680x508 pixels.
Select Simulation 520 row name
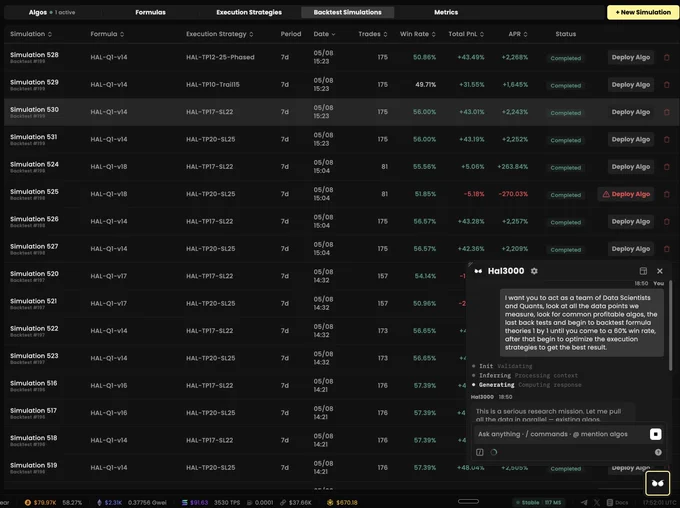pos(34,274)
